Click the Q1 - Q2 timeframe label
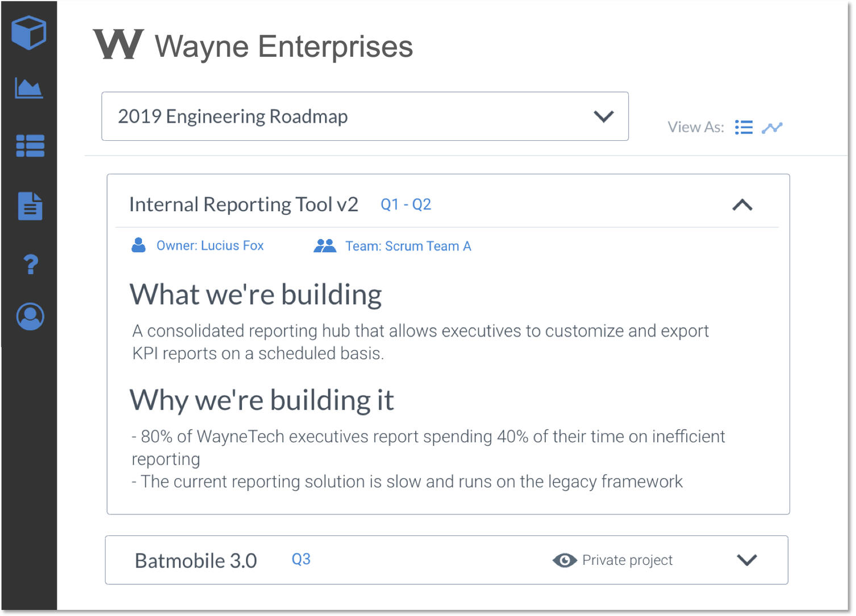 click(406, 204)
